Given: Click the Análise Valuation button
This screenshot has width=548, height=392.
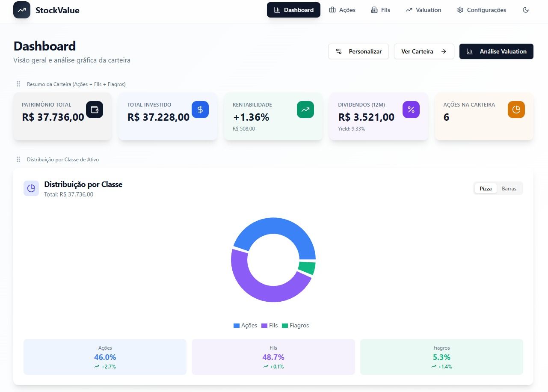Looking at the screenshot, I should point(496,51).
